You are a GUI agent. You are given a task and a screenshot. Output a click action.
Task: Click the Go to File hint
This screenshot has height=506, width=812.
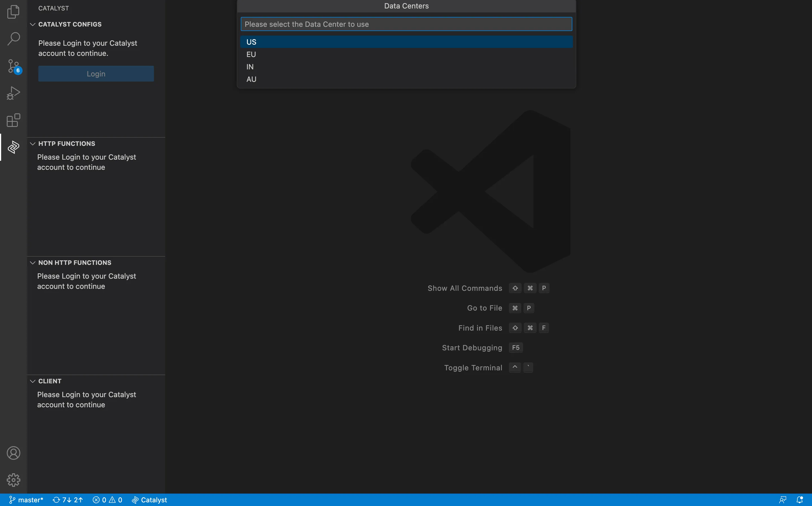click(x=485, y=308)
